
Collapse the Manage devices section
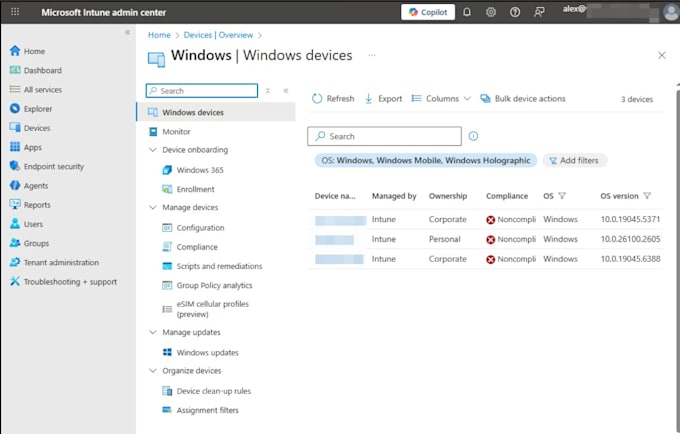click(153, 207)
